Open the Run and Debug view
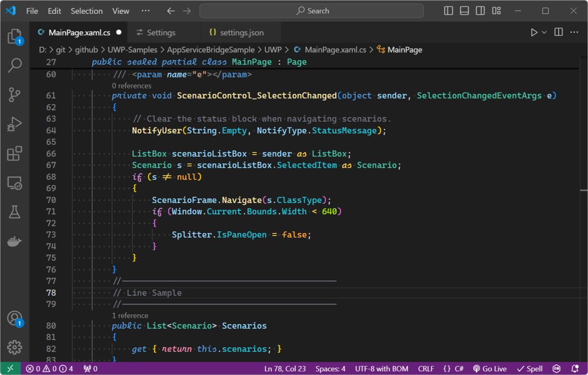 15,124
